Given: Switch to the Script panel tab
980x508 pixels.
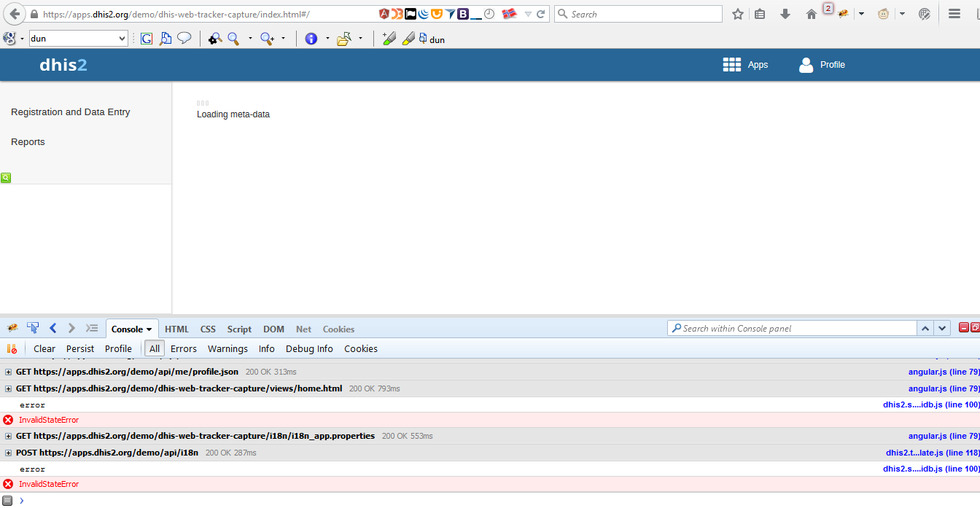Looking at the screenshot, I should tap(239, 329).
